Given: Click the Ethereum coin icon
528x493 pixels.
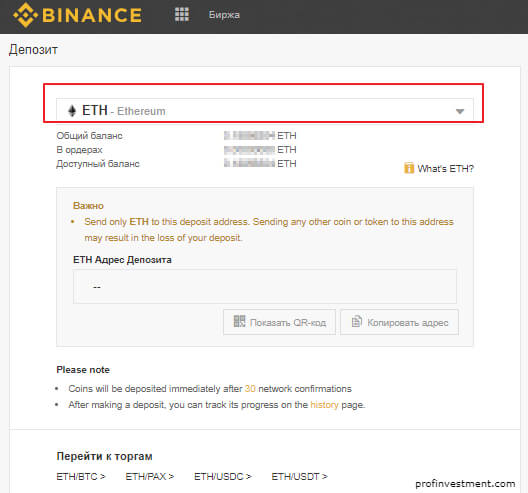Looking at the screenshot, I should [72, 110].
